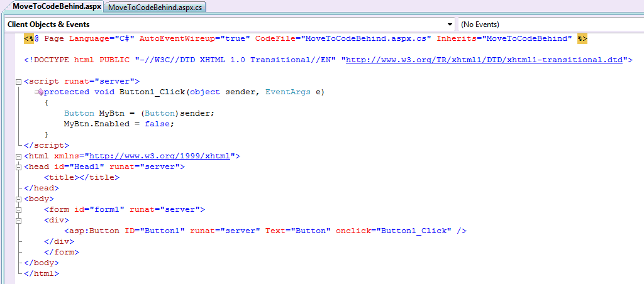This screenshot has width=644, height=284.
Task: Collapse the form id="form1" element
Action: click(x=18, y=209)
